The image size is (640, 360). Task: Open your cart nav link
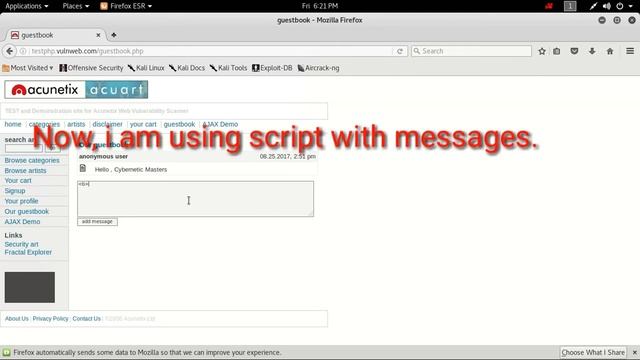click(x=143, y=124)
